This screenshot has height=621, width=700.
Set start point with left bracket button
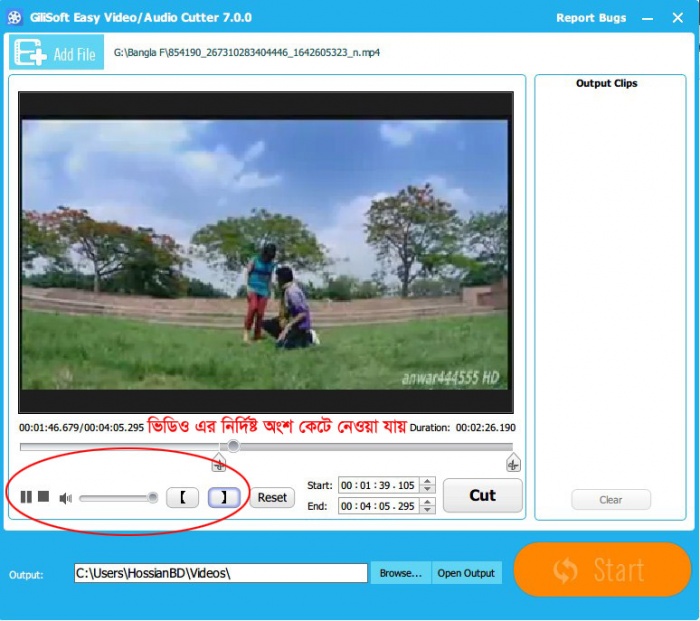click(x=183, y=497)
